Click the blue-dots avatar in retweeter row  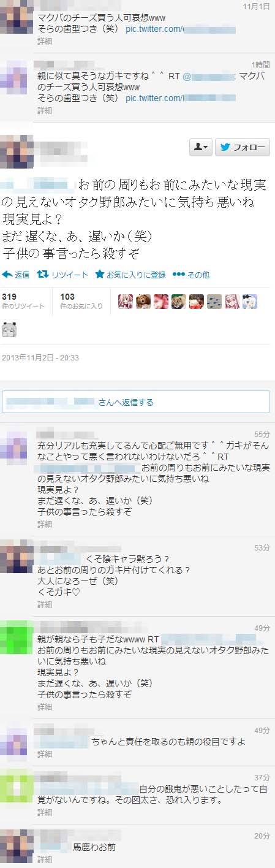click(x=214, y=301)
